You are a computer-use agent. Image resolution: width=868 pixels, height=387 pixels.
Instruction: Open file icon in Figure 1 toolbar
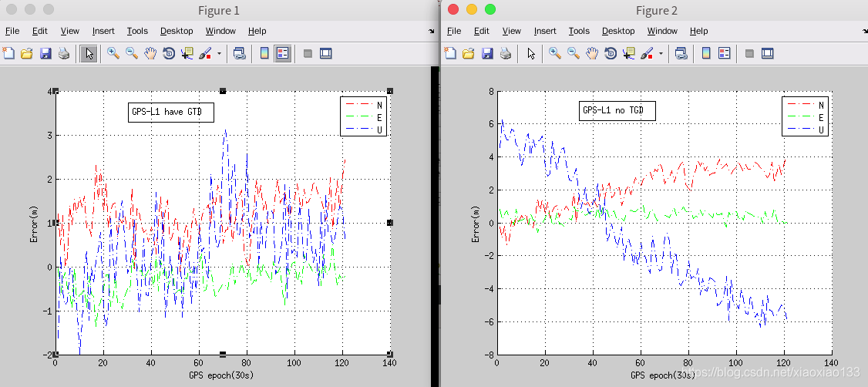pos(26,53)
